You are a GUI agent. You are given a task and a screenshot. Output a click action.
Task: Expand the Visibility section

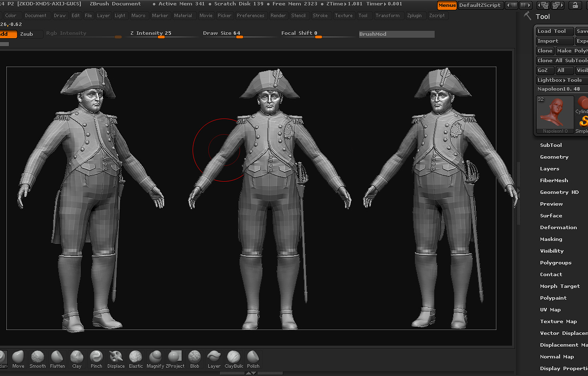(x=552, y=251)
